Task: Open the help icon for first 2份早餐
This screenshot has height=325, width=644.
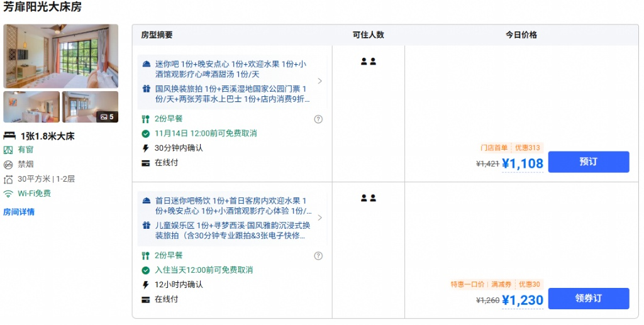Action: pos(318,119)
